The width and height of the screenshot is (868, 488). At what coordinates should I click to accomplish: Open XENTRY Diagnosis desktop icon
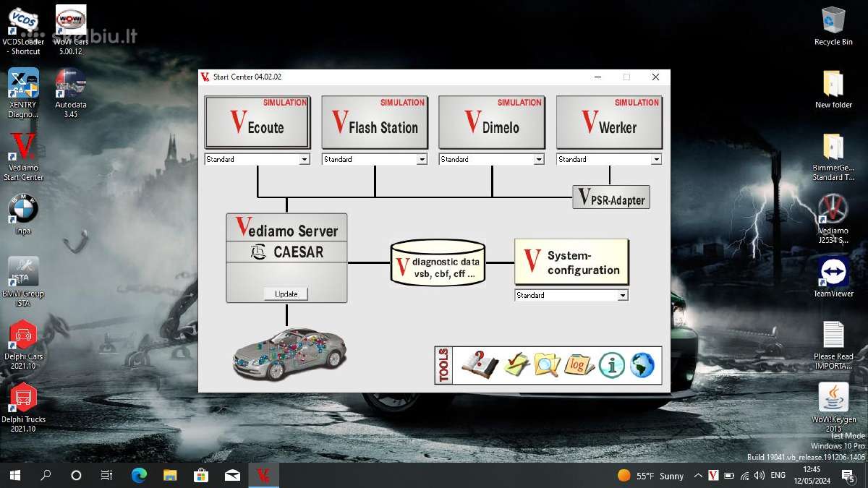23,93
